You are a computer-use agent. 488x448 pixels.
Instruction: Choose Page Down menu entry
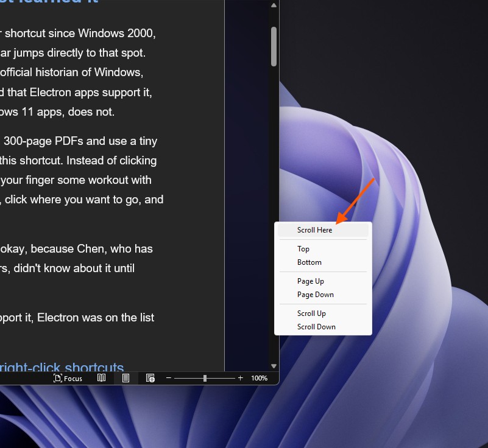pos(323,295)
